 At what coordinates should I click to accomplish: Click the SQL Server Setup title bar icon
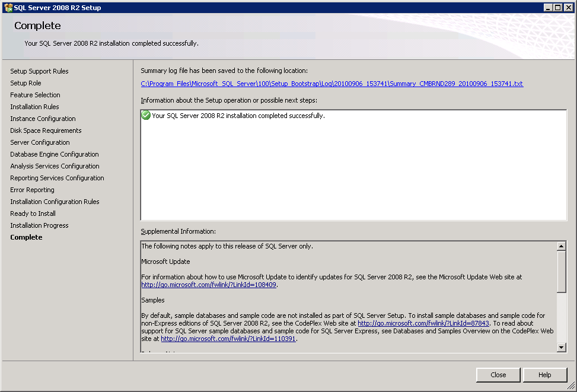8,7
